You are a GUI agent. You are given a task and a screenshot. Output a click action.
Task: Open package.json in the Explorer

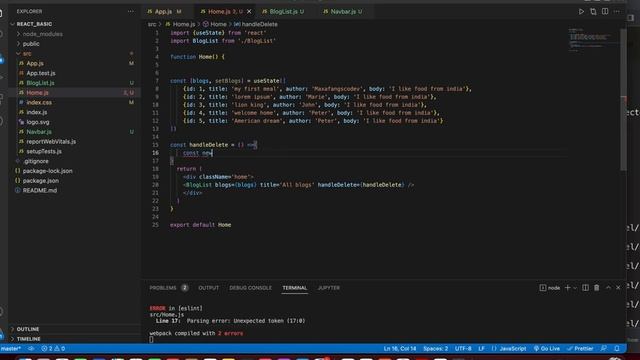tap(40, 181)
